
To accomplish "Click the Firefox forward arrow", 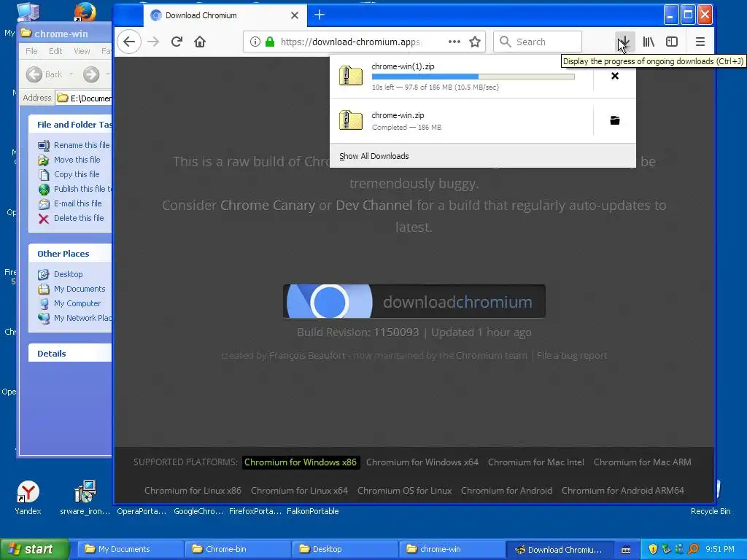I will point(153,42).
